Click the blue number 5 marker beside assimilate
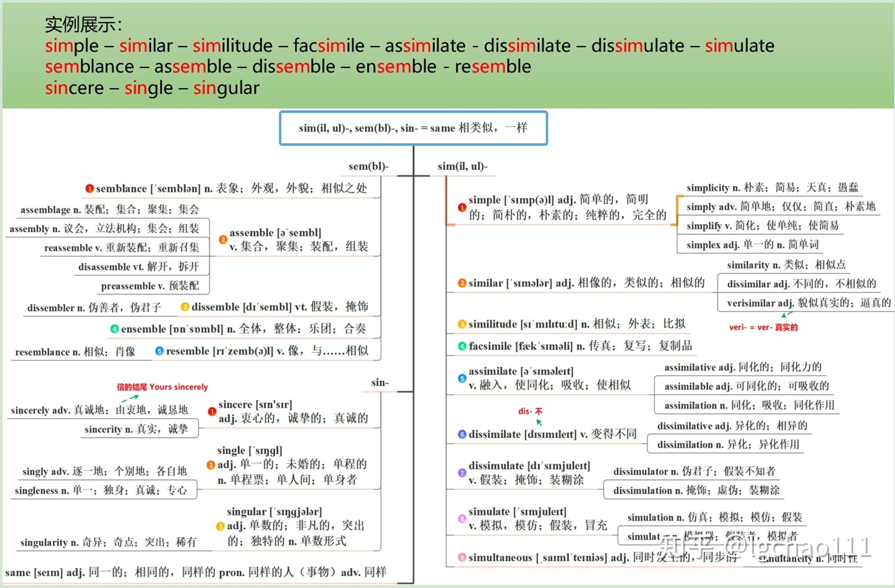895x588 pixels. pos(462,378)
